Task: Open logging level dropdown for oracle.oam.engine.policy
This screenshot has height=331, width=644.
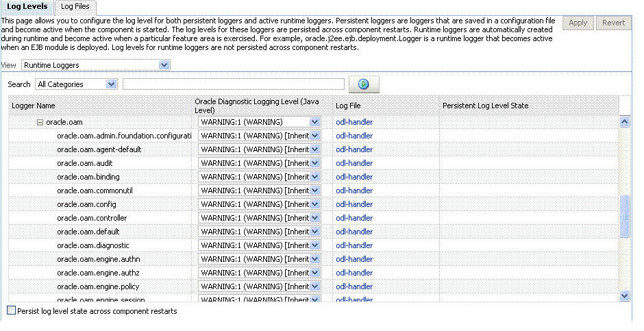Action: (x=259, y=286)
